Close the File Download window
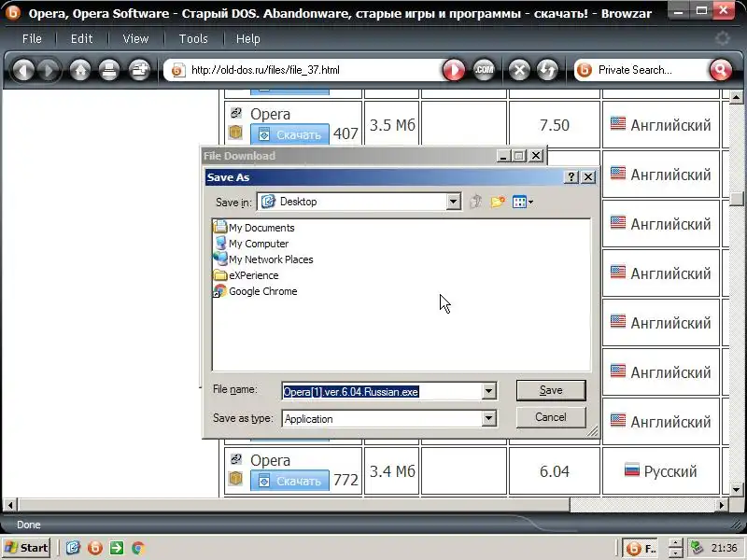Viewport: 747px width, 560px height. pos(536,156)
